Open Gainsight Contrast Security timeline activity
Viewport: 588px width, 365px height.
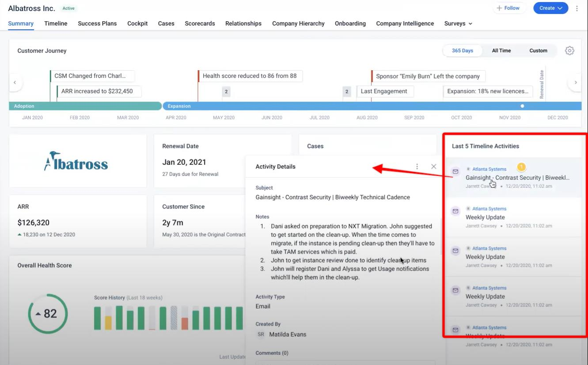513,178
